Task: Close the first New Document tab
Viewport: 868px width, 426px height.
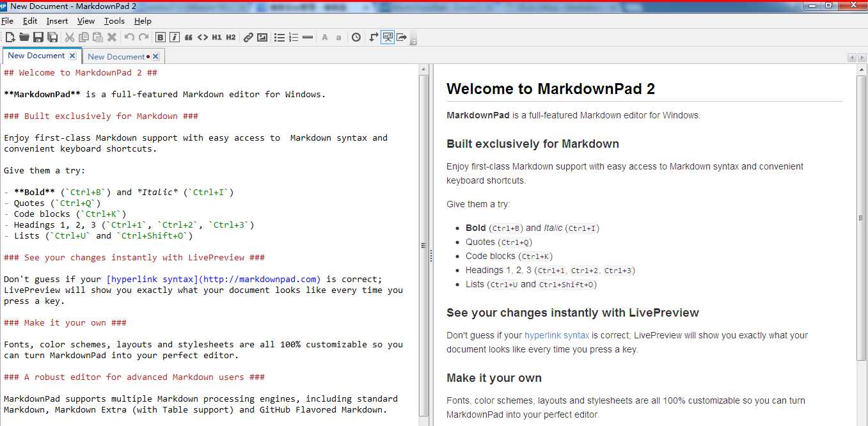Action: 72,56
